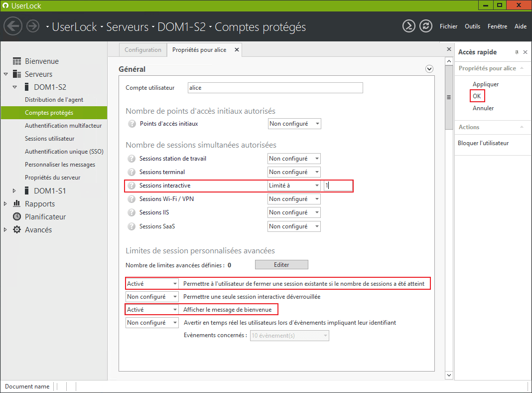The image size is (532, 393).
Task: Click Annuler in quick access
Action: [483, 108]
